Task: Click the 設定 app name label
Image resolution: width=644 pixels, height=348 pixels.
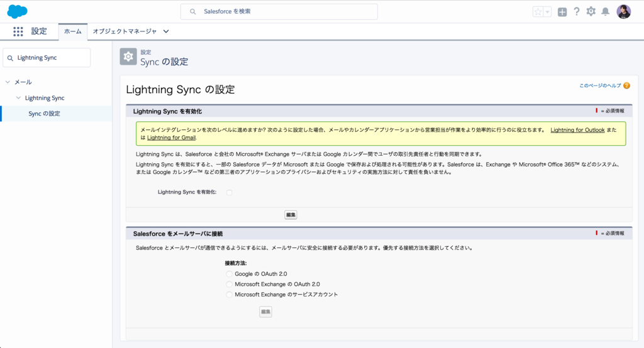Action: 39,31
